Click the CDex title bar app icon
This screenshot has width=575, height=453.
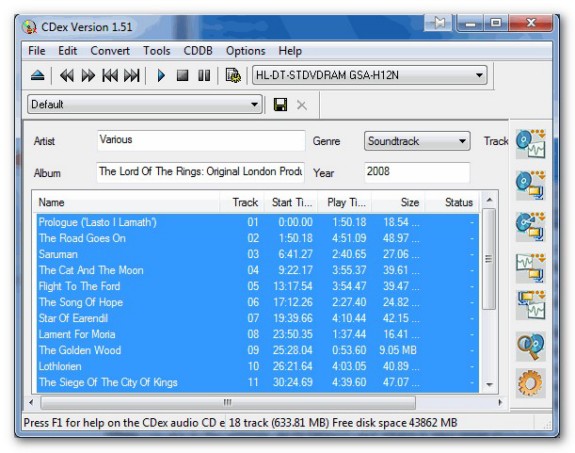click(x=29, y=27)
